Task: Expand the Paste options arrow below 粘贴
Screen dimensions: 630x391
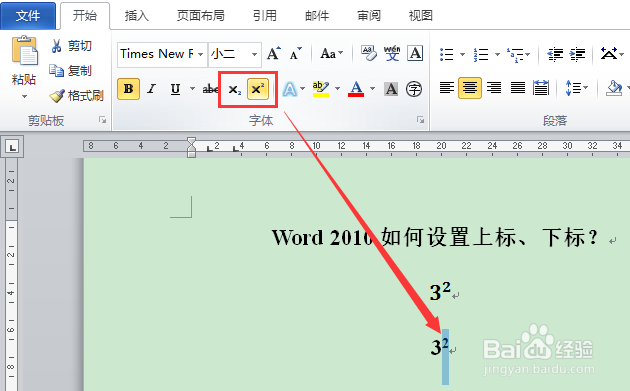Action: [25, 96]
